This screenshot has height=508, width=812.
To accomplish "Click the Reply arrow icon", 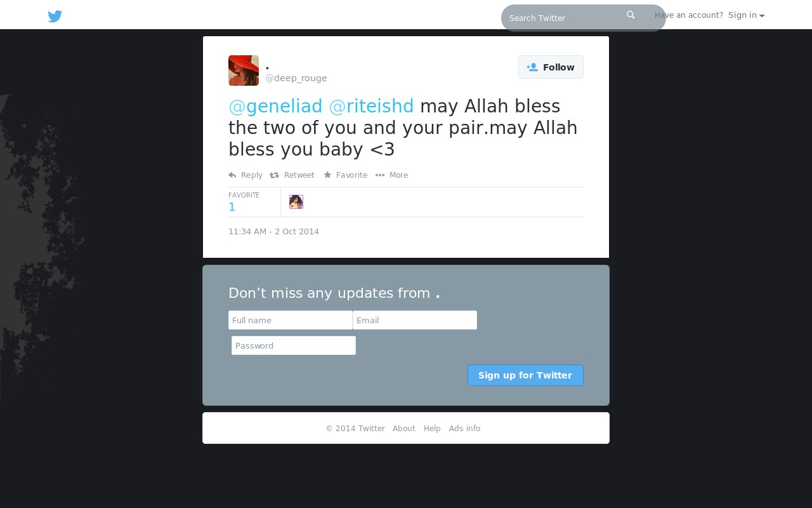I will 232,175.
